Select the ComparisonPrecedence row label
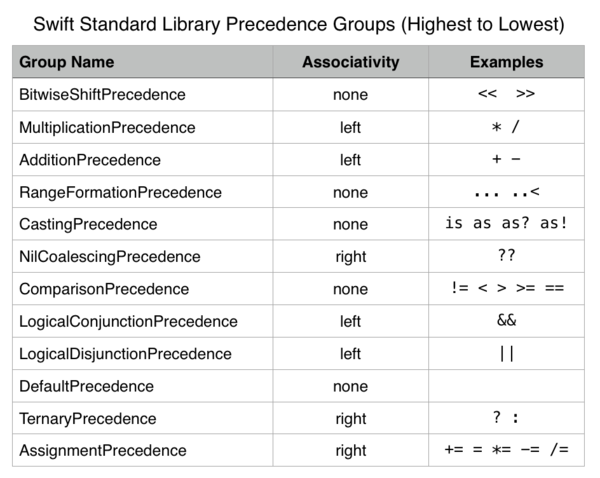 (x=104, y=289)
